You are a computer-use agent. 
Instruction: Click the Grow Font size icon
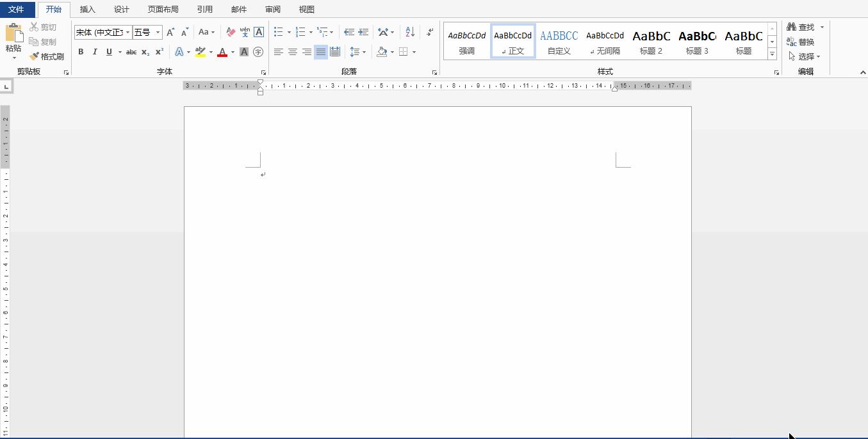coord(170,32)
